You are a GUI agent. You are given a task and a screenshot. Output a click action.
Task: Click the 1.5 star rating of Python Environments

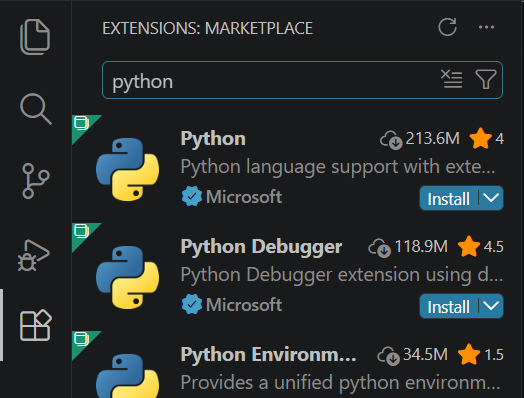481,355
